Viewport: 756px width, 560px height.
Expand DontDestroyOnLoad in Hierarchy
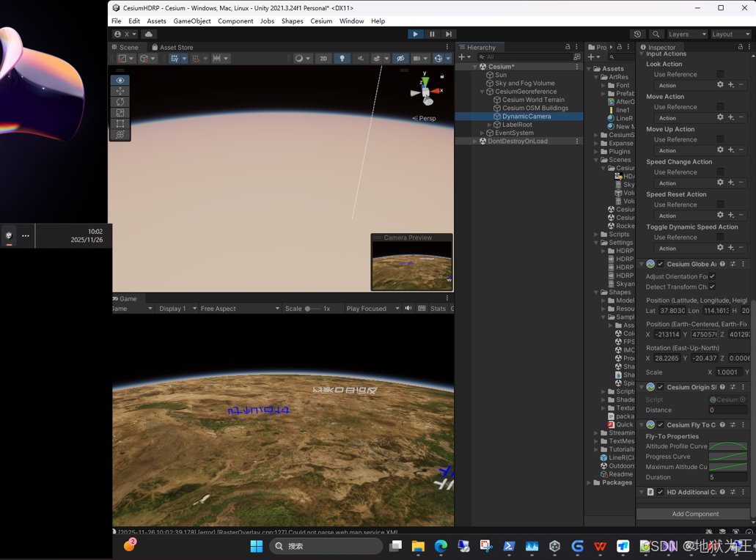[475, 141]
